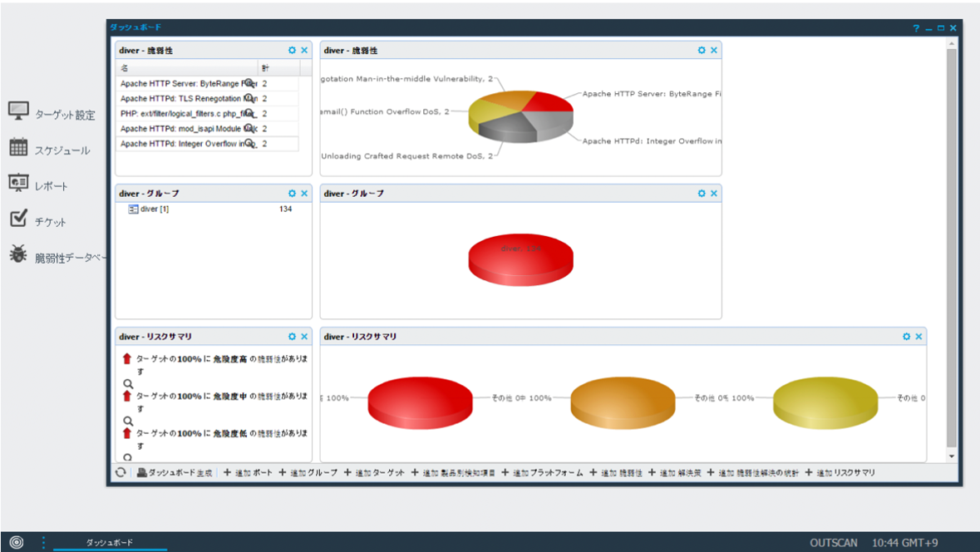The image size is (980, 552).
Task: Close the diver - 脆弱性 table panel
Action: [304, 50]
